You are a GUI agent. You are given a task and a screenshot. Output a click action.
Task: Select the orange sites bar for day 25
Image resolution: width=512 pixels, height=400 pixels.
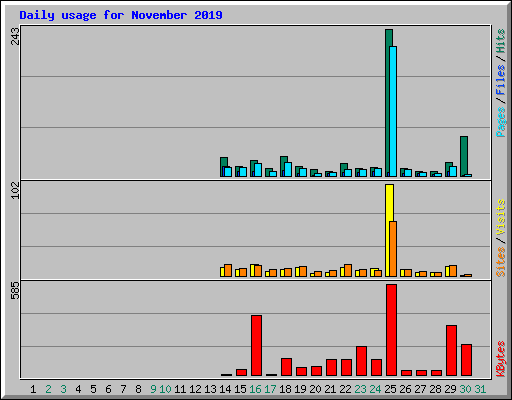tap(393, 249)
